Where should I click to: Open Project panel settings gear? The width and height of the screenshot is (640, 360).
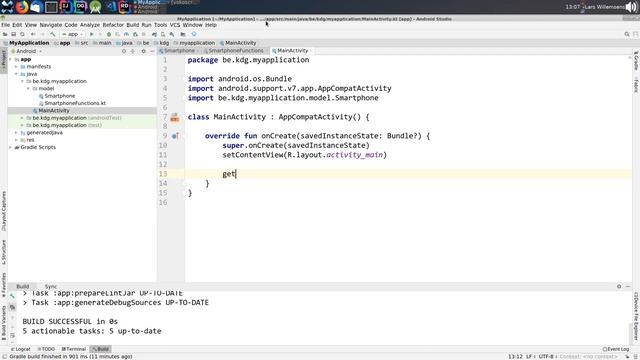coord(143,51)
